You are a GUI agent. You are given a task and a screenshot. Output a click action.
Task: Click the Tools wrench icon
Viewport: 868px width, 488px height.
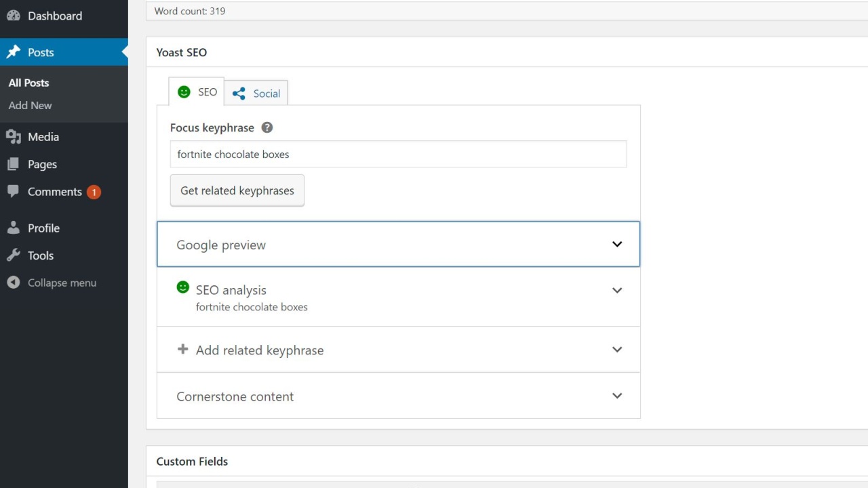pos(14,256)
